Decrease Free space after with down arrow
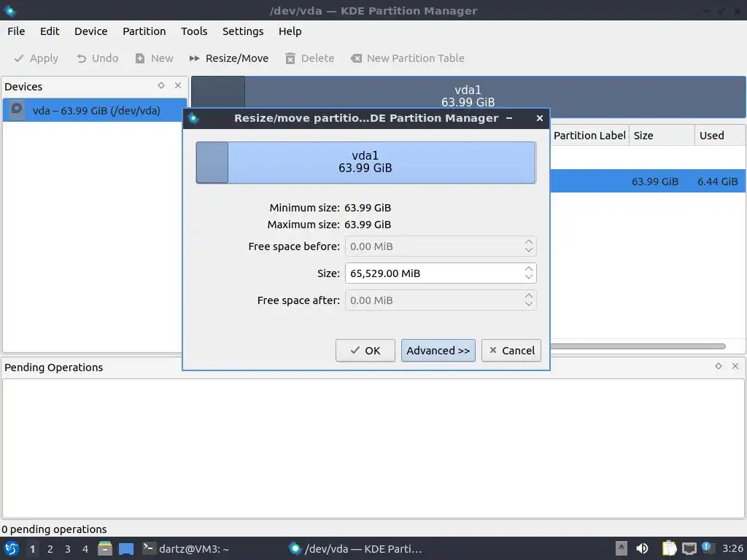The height and width of the screenshot is (560, 747). point(529,305)
